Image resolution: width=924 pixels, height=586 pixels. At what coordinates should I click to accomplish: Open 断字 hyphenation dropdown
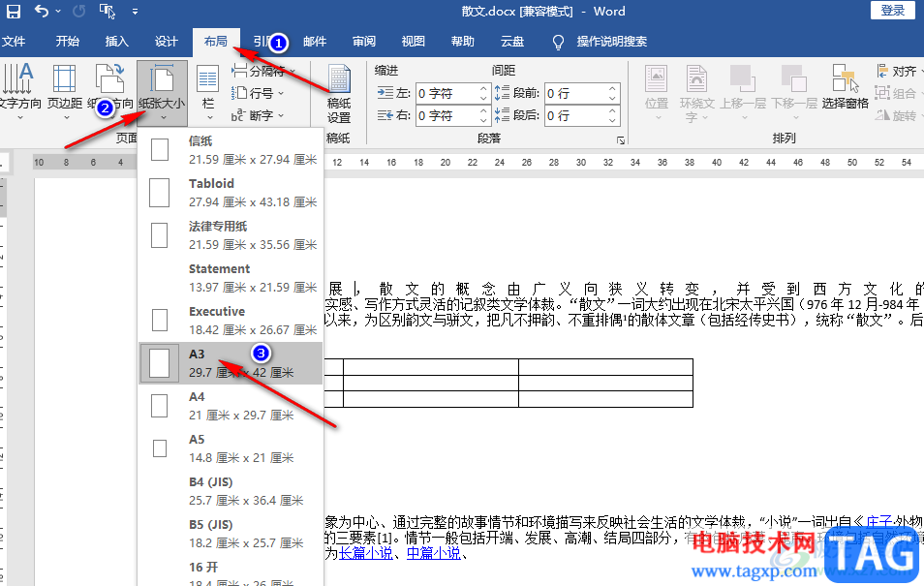(x=258, y=115)
